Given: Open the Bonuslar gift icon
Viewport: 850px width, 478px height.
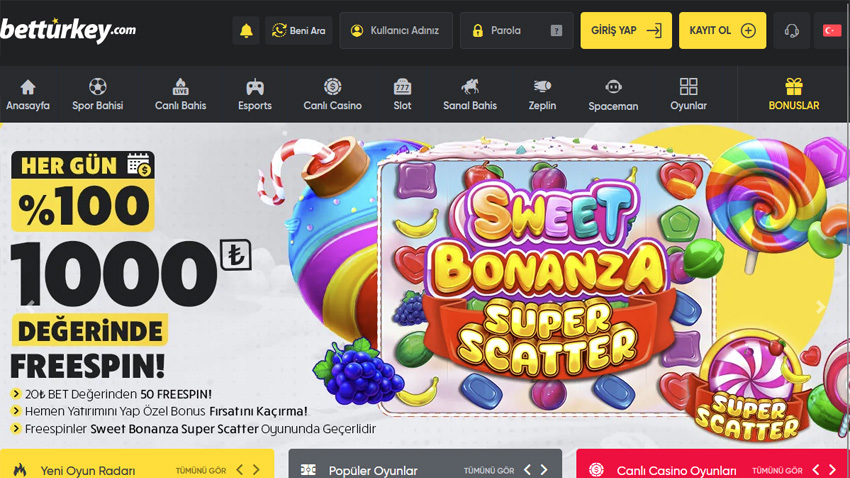Looking at the screenshot, I should (793, 87).
